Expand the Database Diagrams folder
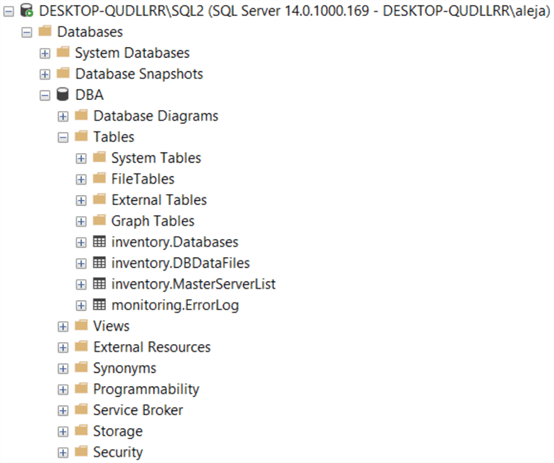Viewport: 554px width, 463px height. point(63,116)
